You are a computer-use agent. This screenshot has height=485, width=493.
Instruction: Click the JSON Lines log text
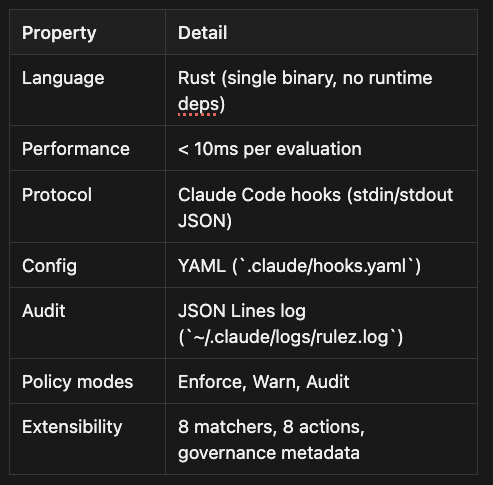[242, 311]
